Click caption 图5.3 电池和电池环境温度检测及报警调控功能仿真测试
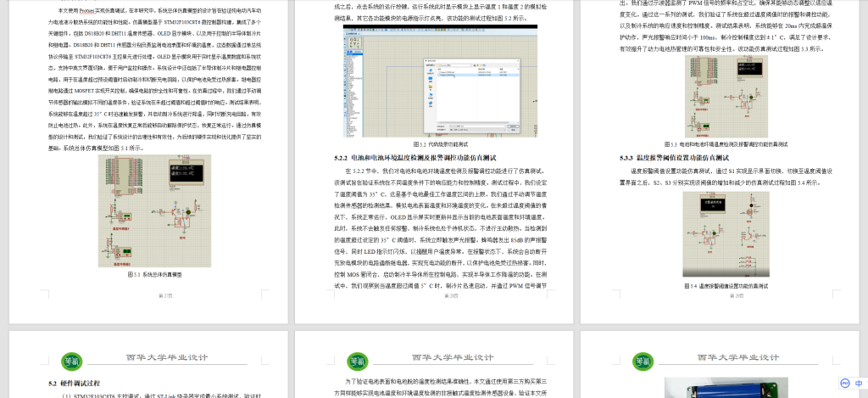The image size is (868, 398). (x=726, y=144)
